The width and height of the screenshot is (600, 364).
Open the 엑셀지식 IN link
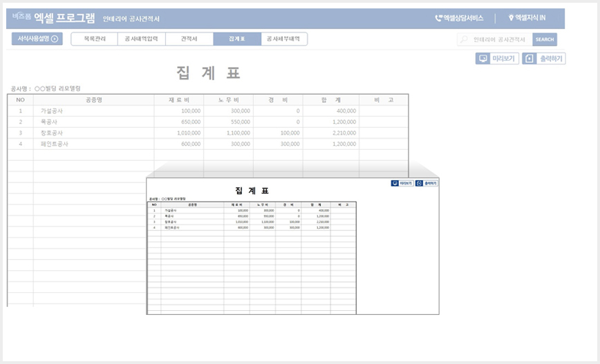click(x=527, y=17)
